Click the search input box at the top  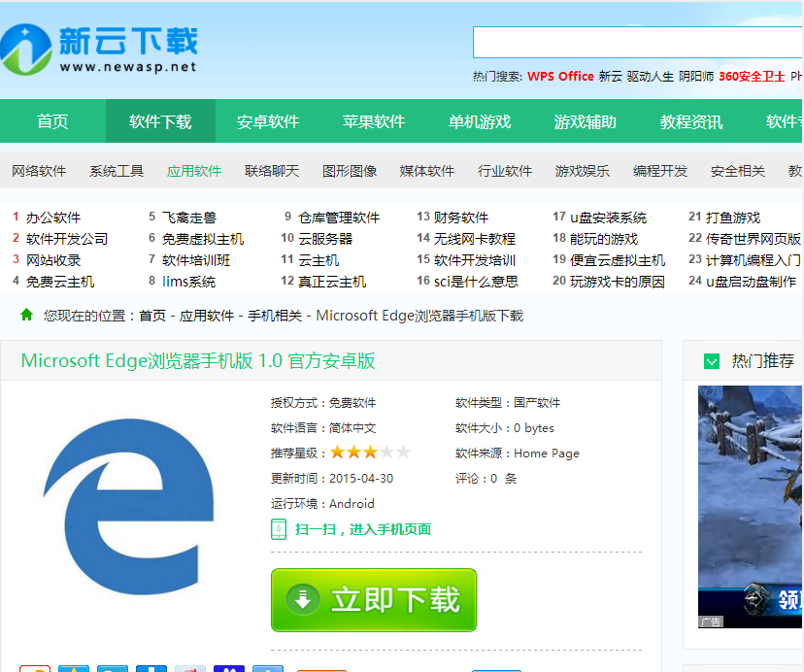tap(636, 42)
